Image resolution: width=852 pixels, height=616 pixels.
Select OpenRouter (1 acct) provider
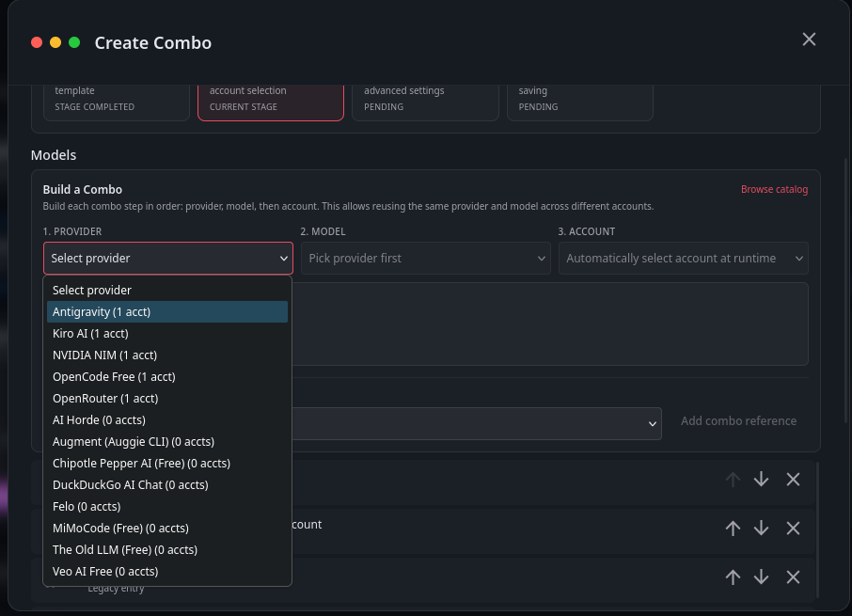pyautogui.click(x=167, y=398)
